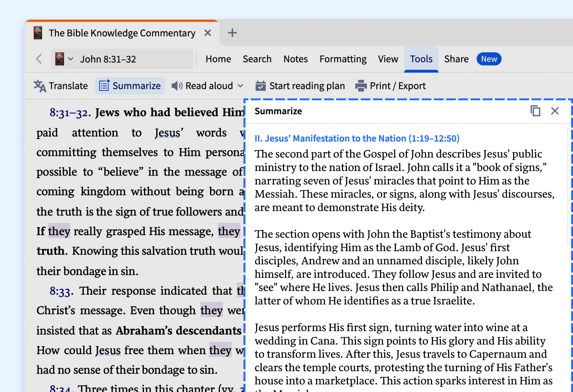Image resolution: width=573 pixels, height=392 pixels.
Task: Click the Translate button label
Action: tap(68, 86)
